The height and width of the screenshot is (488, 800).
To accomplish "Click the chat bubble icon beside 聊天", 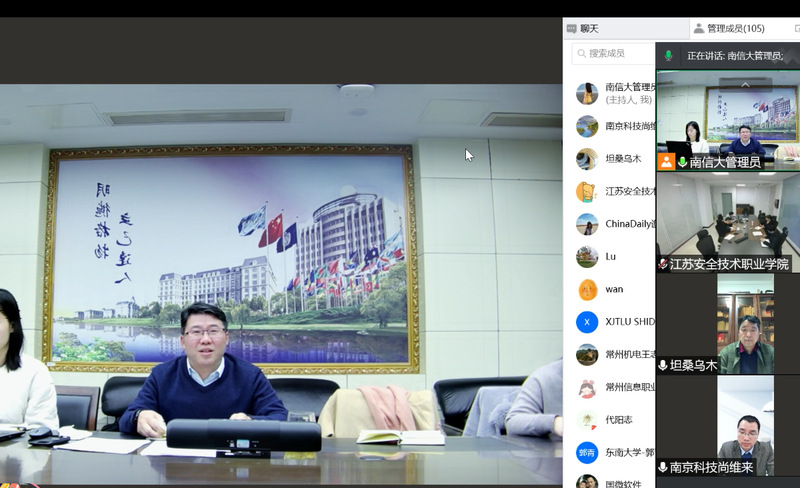I will pos(572,29).
